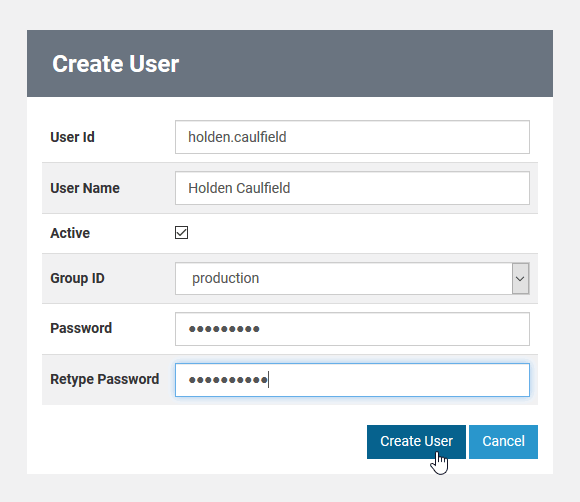
Task: Click blank space beside the Active checkbox
Action: pyautogui.click(x=362, y=233)
